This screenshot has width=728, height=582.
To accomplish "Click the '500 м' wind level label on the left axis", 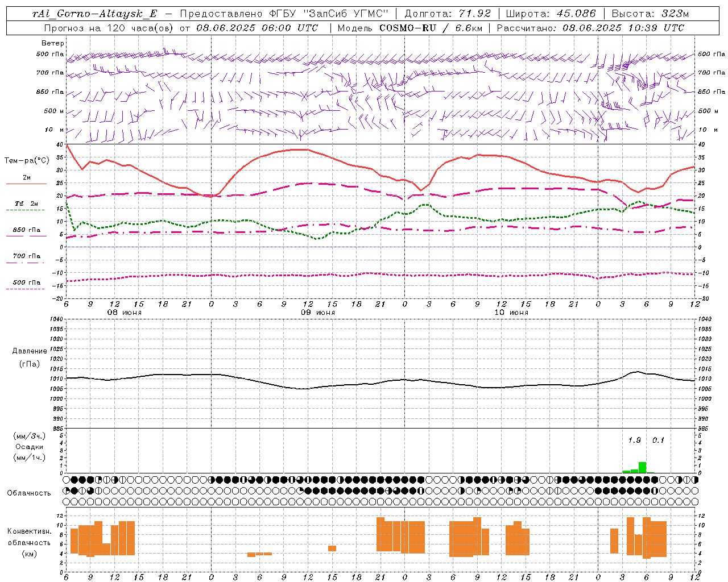I will 54,111.
